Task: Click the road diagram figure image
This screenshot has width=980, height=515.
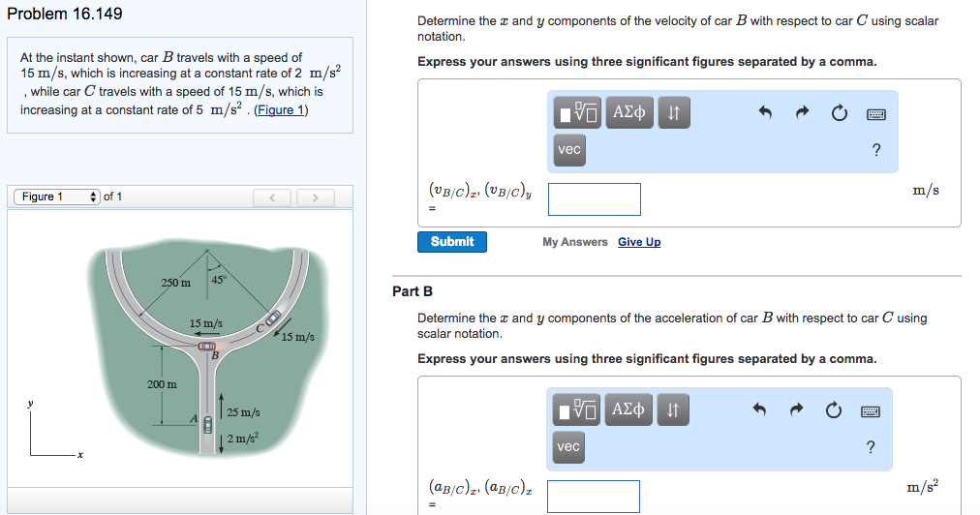Action: click(206, 347)
